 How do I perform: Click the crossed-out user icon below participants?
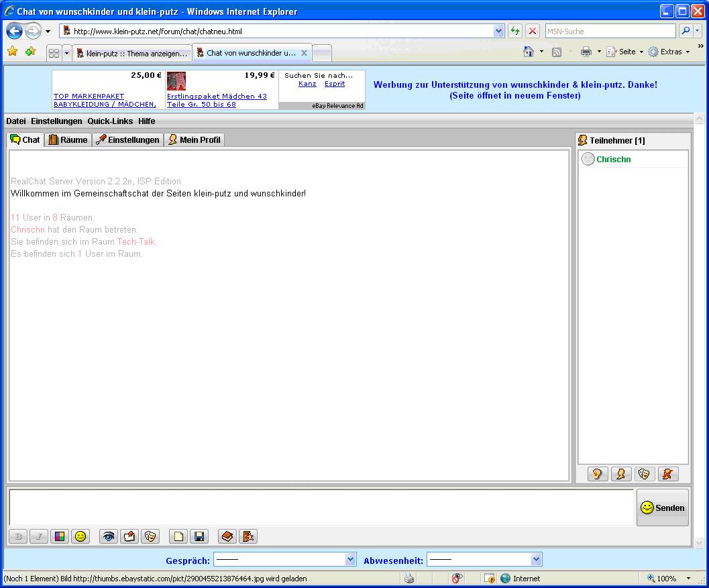click(667, 474)
